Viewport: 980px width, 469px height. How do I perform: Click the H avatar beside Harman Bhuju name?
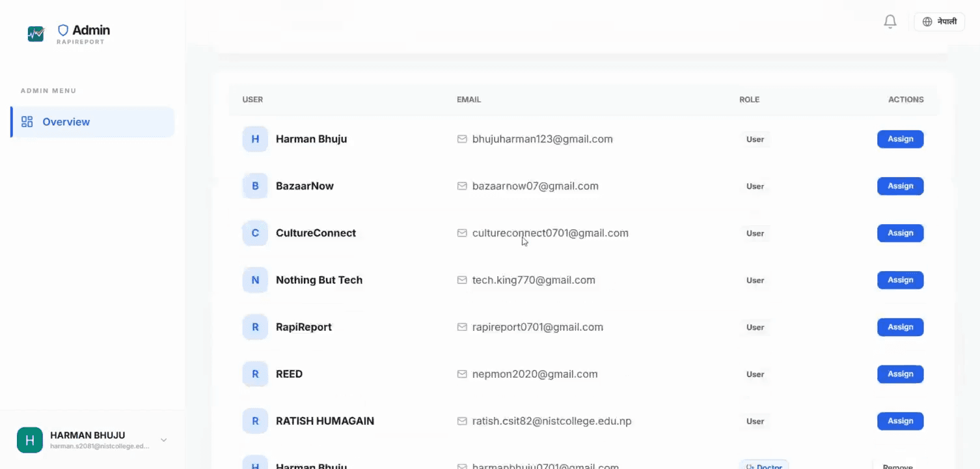click(x=255, y=139)
